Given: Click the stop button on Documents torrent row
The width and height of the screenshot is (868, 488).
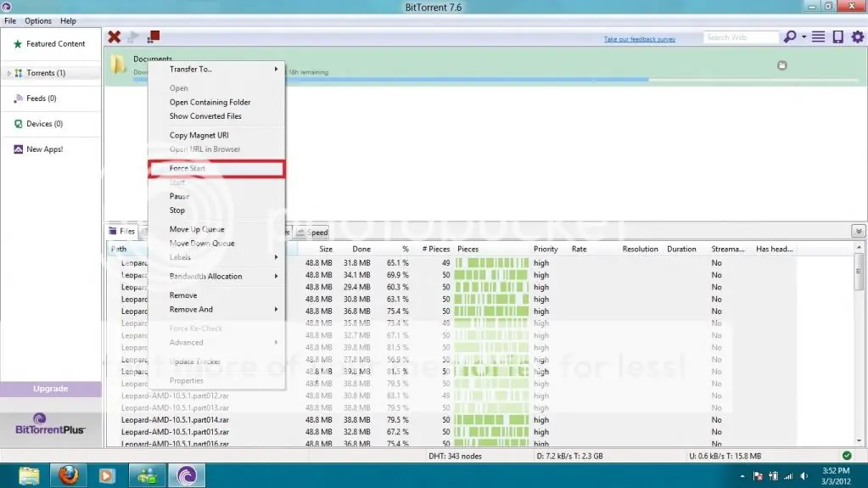Looking at the screenshot, I should pos(782,65).
